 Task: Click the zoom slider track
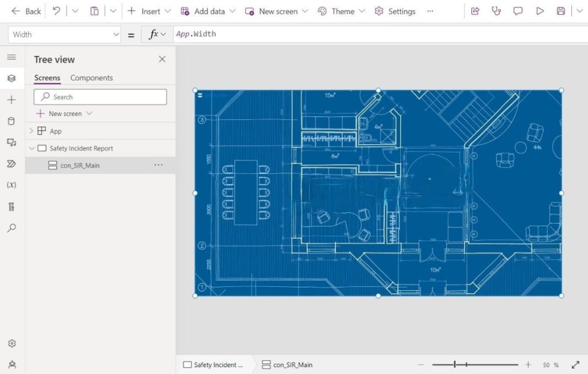pos(475,364)
